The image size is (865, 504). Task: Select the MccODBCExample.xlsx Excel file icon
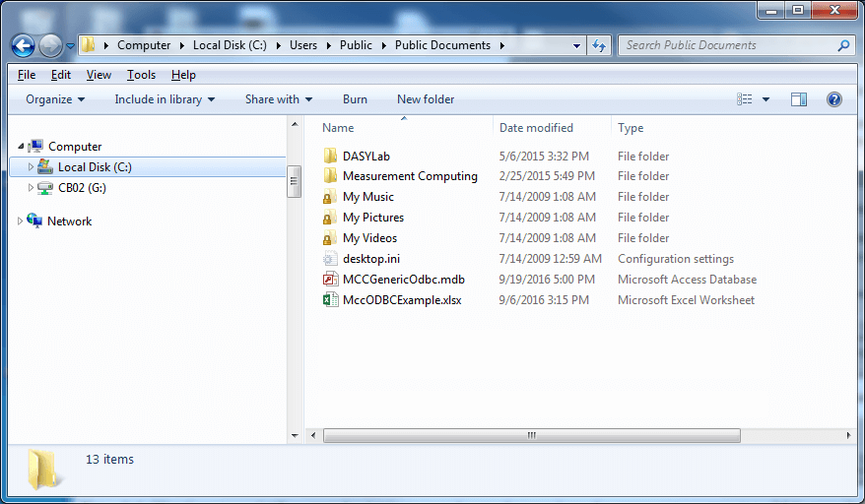point(330,300)
